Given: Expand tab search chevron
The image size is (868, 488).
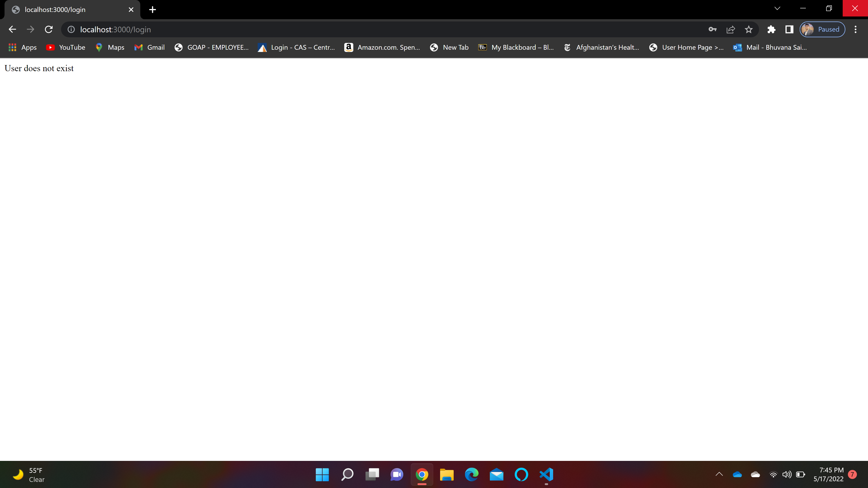Looking at the screenshot, I should [x=777, y=9].
